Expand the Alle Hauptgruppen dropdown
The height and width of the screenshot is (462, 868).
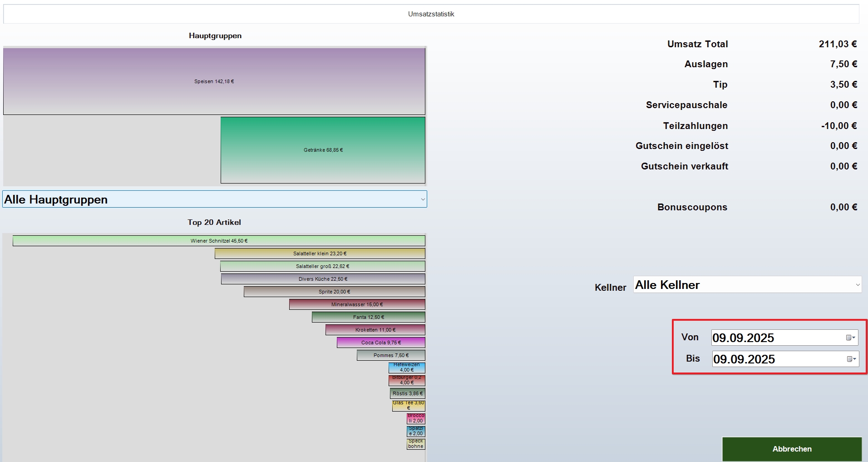point(215,199)
